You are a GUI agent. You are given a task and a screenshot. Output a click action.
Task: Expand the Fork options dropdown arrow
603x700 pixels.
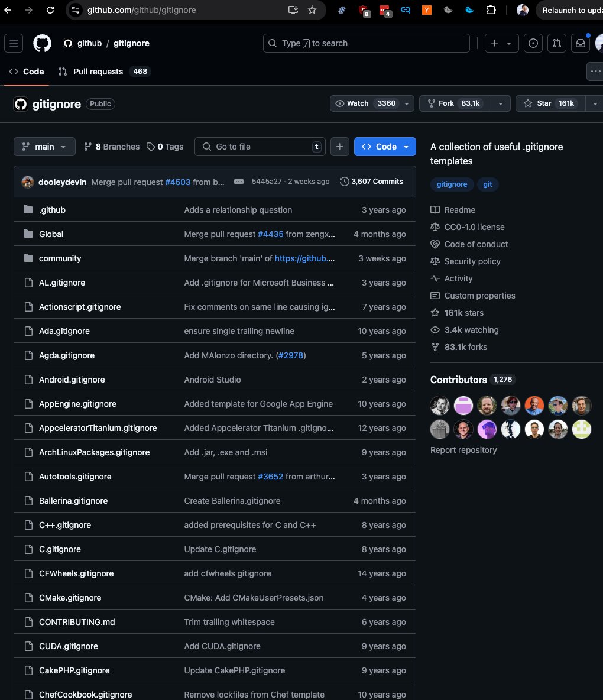[500, 103]
